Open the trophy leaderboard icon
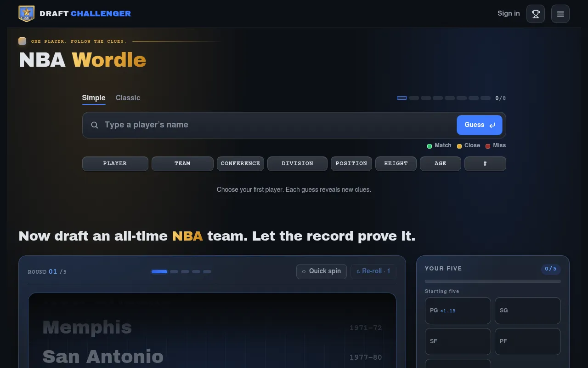The image size is (588, 368). click(x=536, y=14)
